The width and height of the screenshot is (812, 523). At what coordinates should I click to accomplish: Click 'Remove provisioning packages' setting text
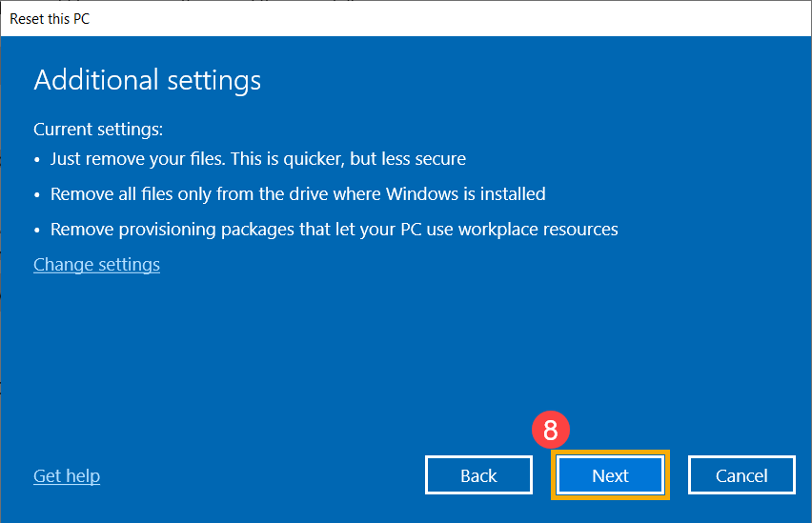(x=334, y=230)
